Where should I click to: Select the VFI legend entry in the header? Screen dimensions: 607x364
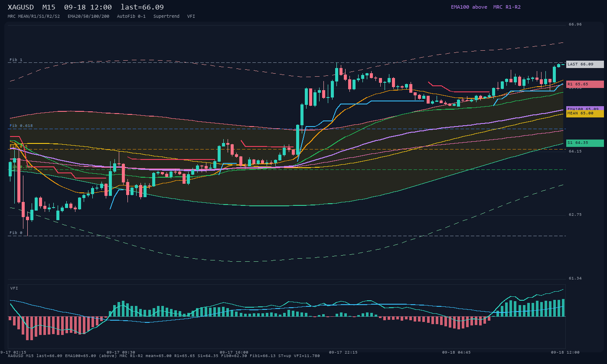191,16
